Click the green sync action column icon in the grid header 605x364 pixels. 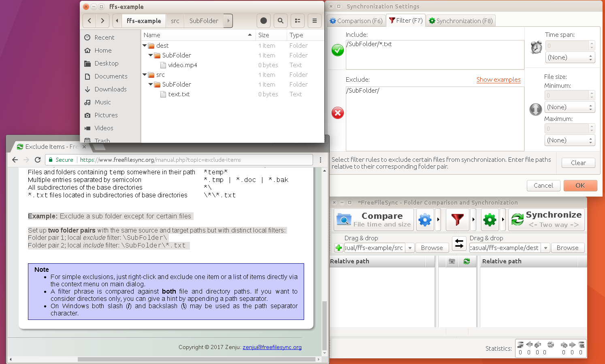(467, 261)
